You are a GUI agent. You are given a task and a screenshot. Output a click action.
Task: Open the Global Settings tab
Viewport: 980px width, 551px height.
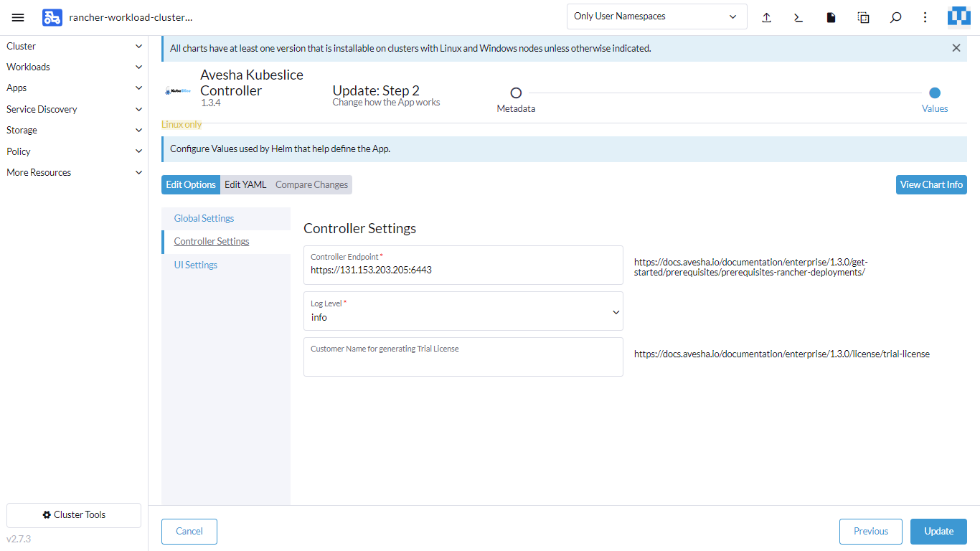[226, 218]
